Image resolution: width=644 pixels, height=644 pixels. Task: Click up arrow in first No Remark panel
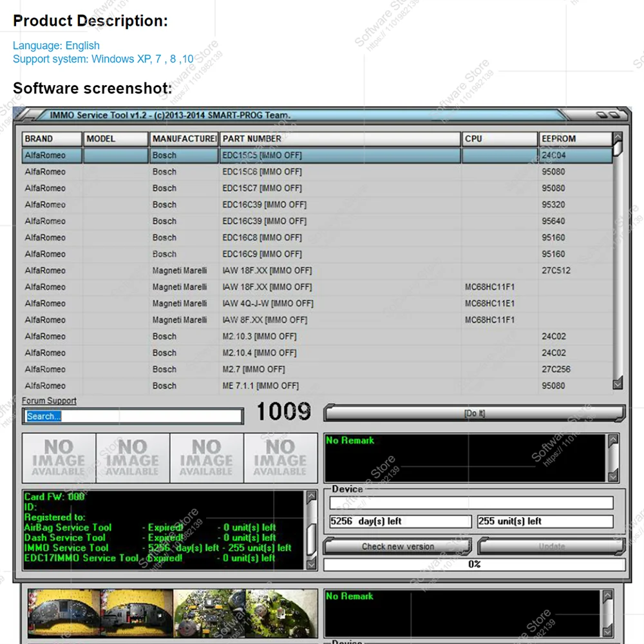tap(613, 440)
